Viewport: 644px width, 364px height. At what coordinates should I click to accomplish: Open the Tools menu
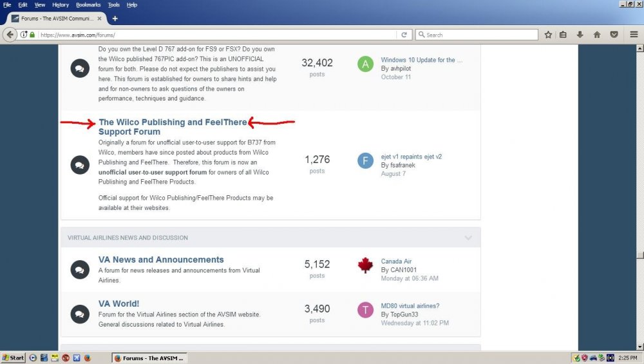114,5
